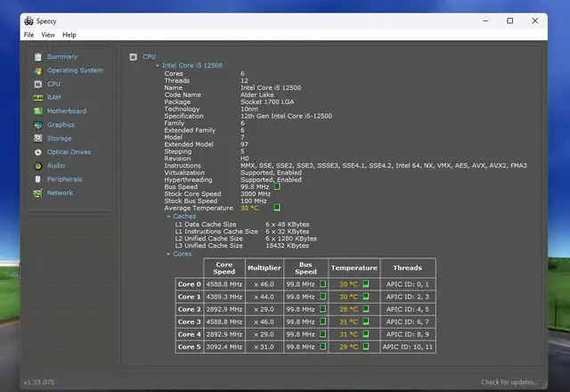Click the Peripherals mouse icon
This screenshot has height=392, width=570.
[37, 179]
